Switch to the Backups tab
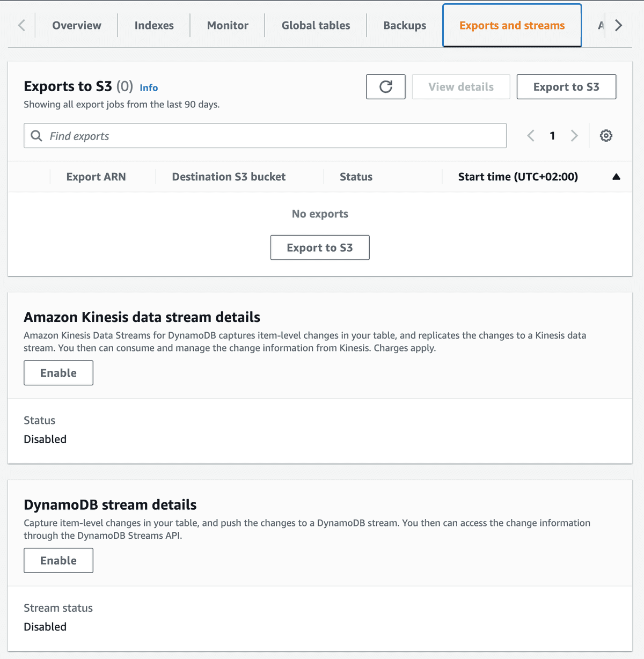The image size is (644, 659). (x=404, y=25)
